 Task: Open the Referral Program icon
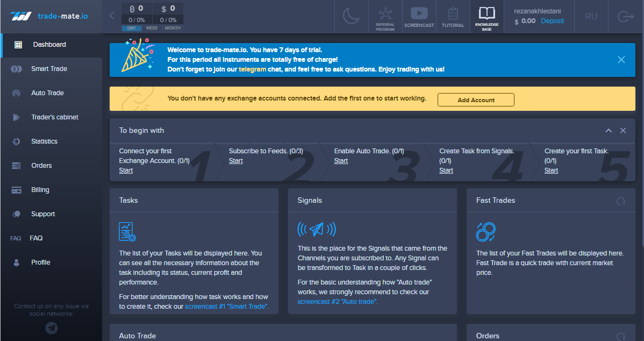point(385,18)
